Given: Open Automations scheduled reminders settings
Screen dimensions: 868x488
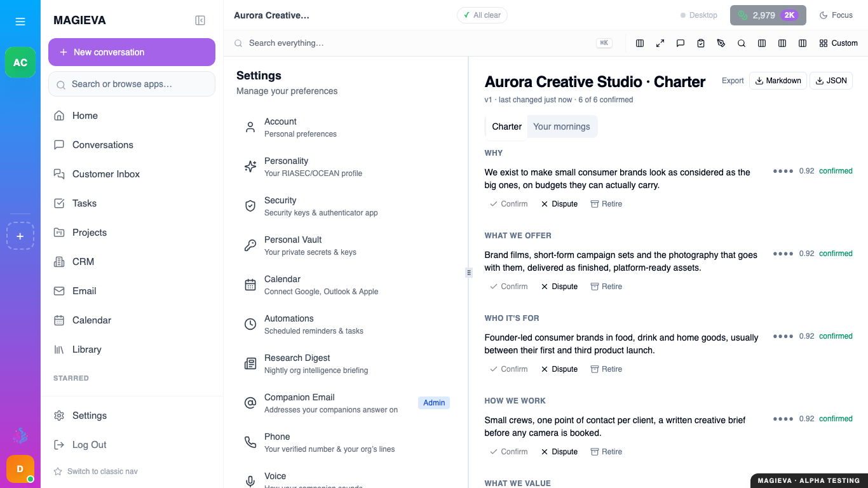Looking at the screenshot, I should tap(346, 324).
